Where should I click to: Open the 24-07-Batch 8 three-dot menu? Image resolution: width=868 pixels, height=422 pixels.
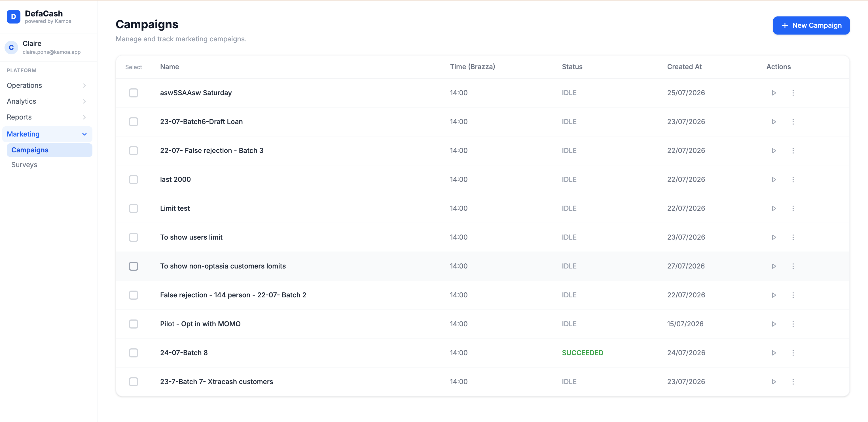[793, 353]
